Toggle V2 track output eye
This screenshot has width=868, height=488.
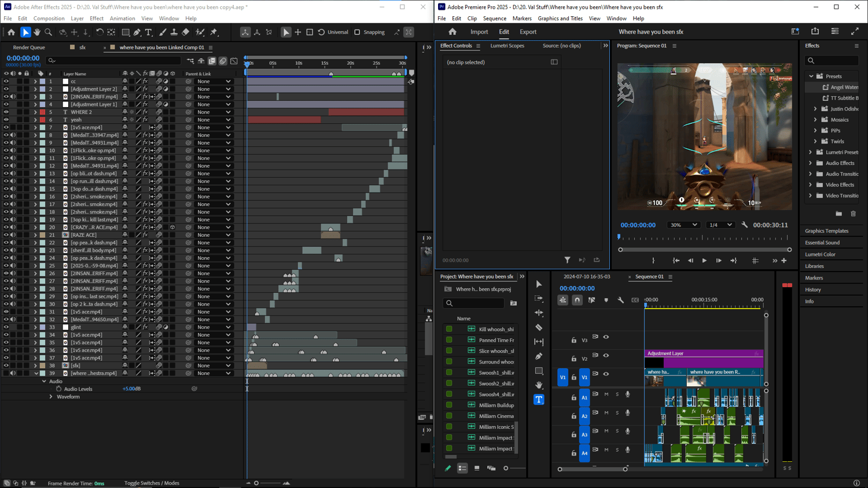pyautogui.click(x=606, y=355)
